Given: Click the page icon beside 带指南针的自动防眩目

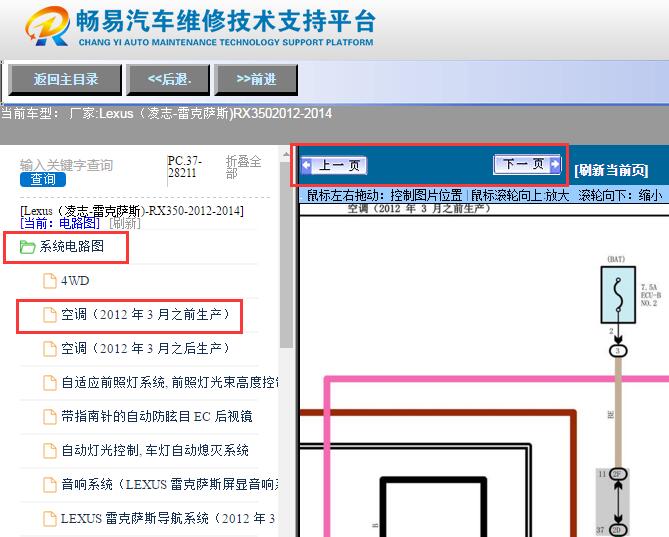Looking at the screenshot, I should pyautogui.click(x=50, y=417).
